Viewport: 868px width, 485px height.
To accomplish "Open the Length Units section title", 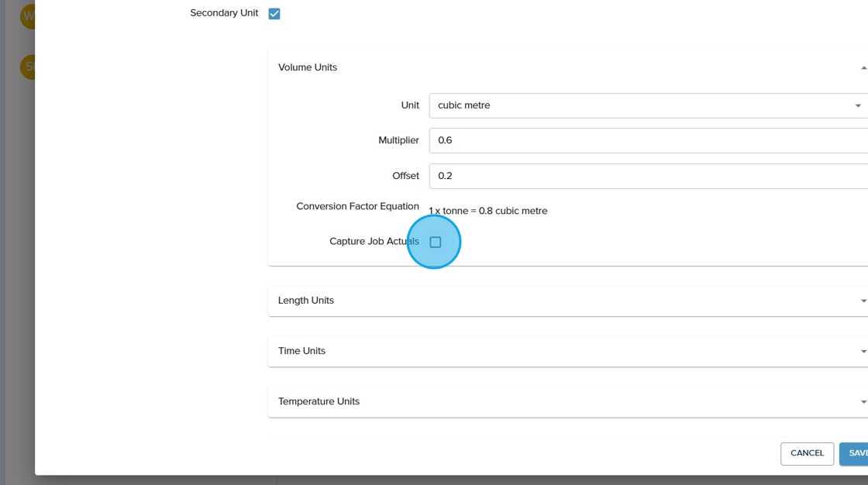I will click(x=306, y=301).
